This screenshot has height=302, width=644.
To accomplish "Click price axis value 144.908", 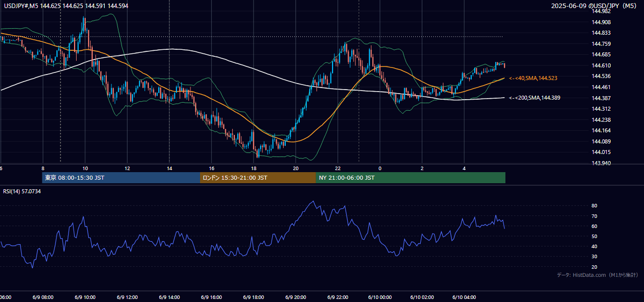I will pos(601,22).
